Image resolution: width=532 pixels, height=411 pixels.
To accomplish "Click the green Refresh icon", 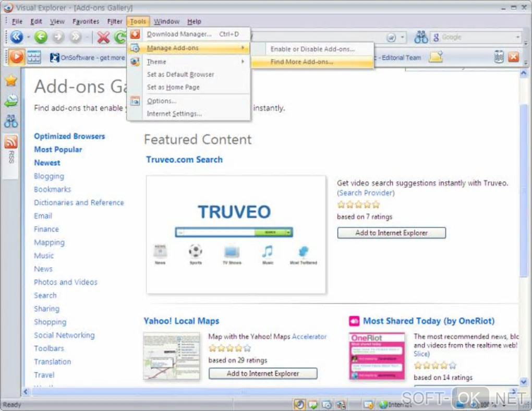I will pyautogui.click(x=120, y=37).
